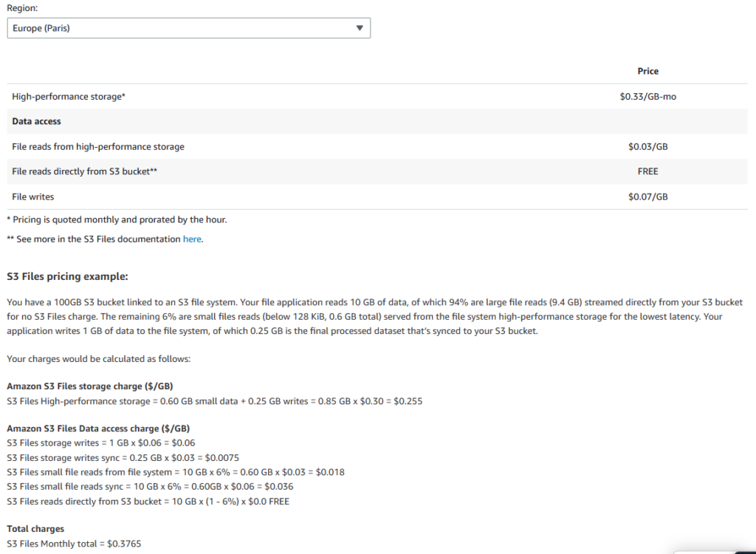The width and height of the screenshot is (756, 554).
Task: Click 'File reads from high-performance storage' label
Action: [x=98, y=147]
